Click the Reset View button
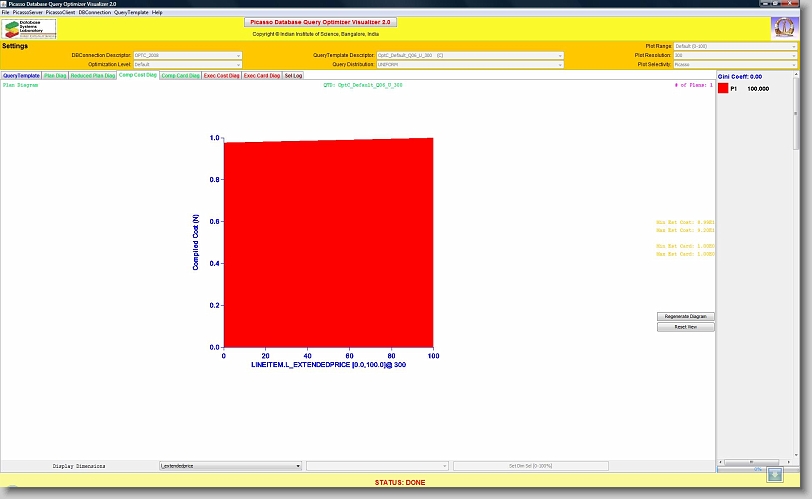The image size is (812, 499). [x=686, y=327]
